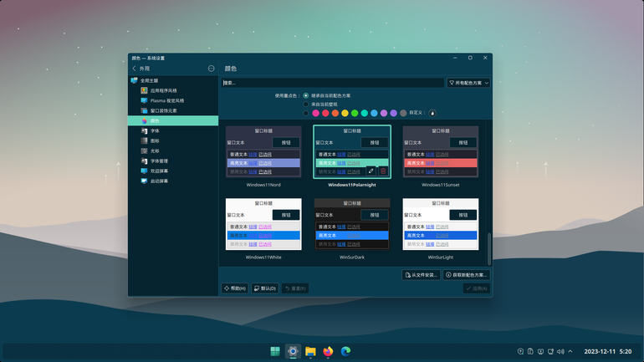
Task: Click the volume icon in system tray
Action: pos(560,351)
